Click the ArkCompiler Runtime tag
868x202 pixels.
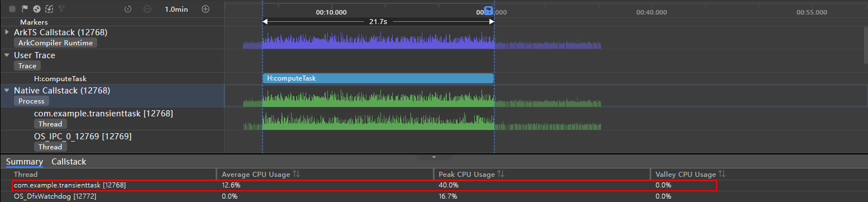tap(56, 43)
